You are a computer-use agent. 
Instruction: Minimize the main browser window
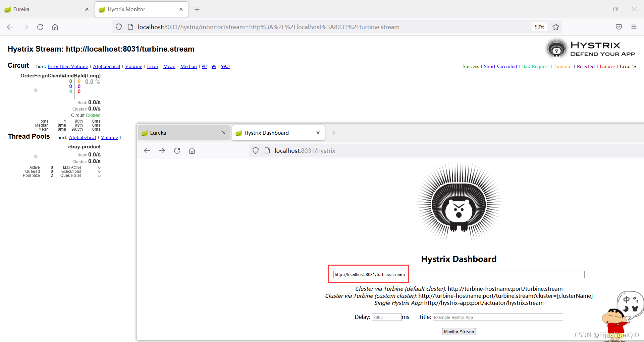tap(596, 9)
